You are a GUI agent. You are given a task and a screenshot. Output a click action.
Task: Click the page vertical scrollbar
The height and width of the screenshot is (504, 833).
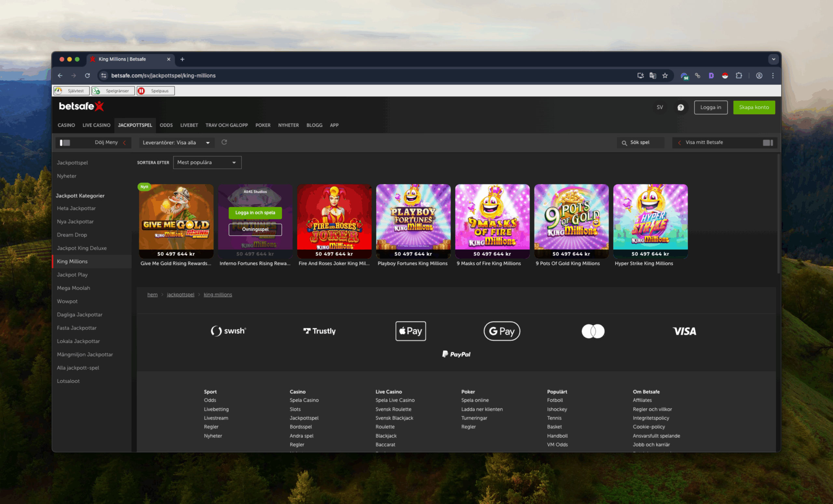tap(778, 214)
